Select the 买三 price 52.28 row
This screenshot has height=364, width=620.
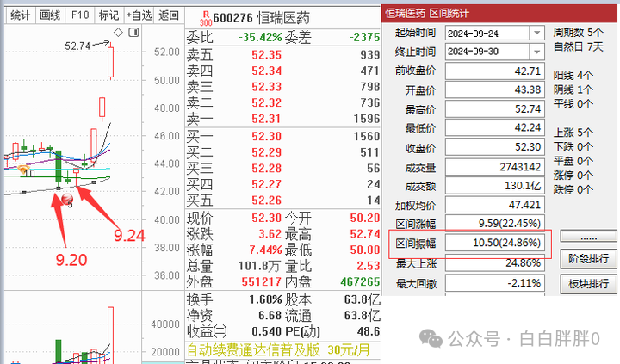coord(282,169)
